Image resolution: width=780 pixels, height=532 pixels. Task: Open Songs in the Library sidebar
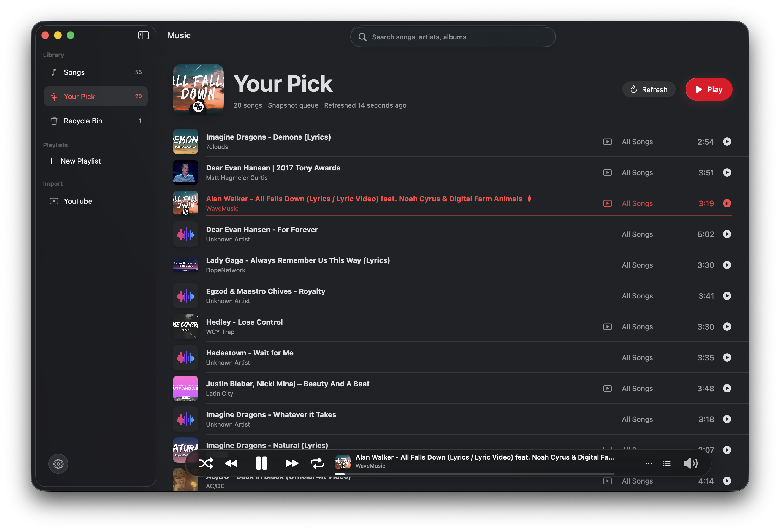[x=96, y=72]
